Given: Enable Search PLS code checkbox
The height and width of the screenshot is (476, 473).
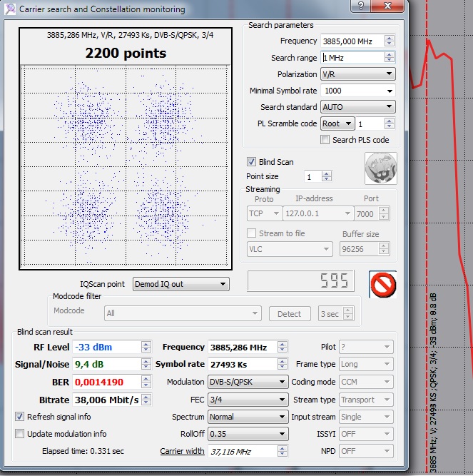Looking at the screenshot, I should click(325, 140).
